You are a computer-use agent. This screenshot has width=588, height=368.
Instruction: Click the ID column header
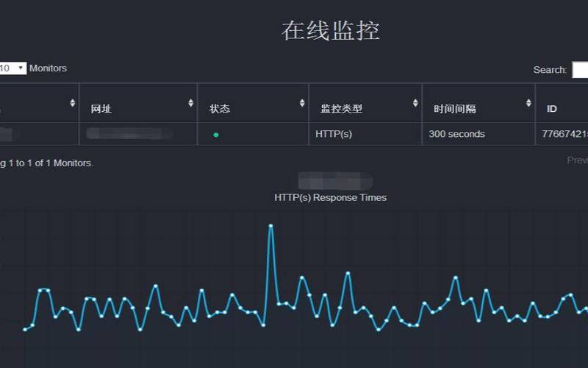(x=562, y=103)
